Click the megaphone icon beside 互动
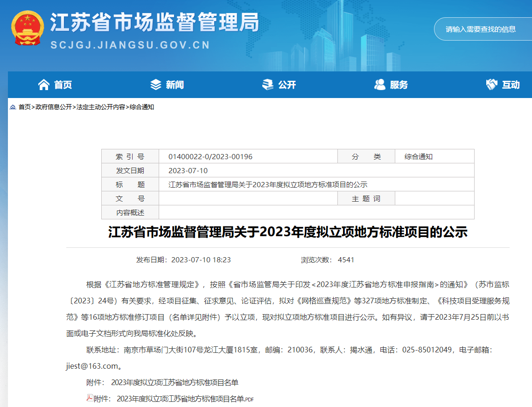 [x=491, y=84]
